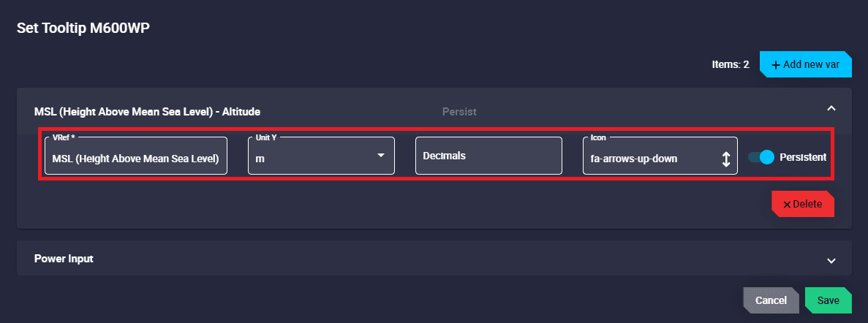The image size is (868, 323).
Task: Click the Persist text in panel header
Action: 459,112
